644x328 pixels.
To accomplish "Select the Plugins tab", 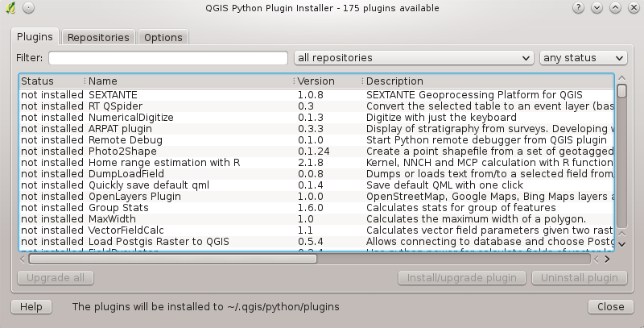I will click(x=35, y=36).
